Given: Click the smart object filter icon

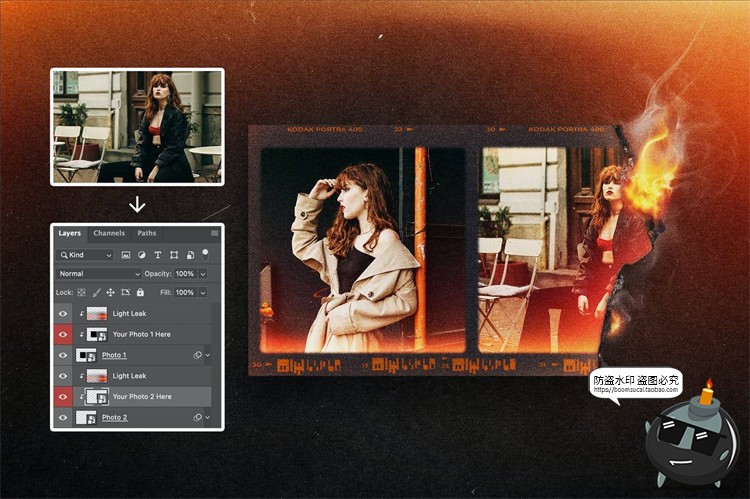Looking at the screenshot, I should [190, 255].
